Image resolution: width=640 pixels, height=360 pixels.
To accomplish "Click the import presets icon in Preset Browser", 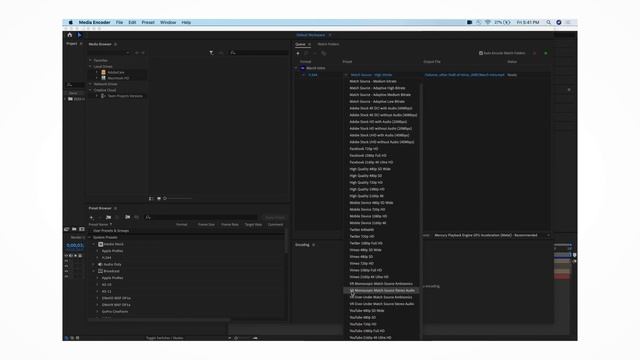I will click(127, 217).
